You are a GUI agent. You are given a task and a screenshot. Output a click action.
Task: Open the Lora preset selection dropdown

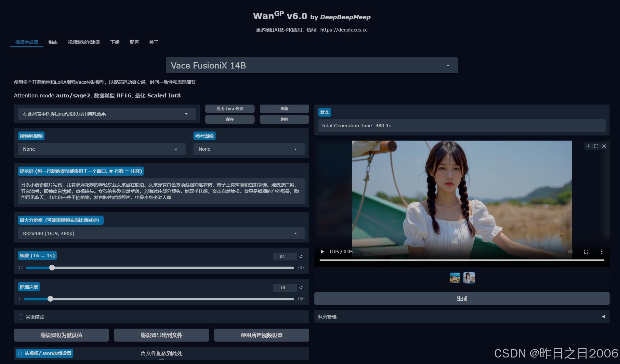pyautogui.click(x=107, y=114)
